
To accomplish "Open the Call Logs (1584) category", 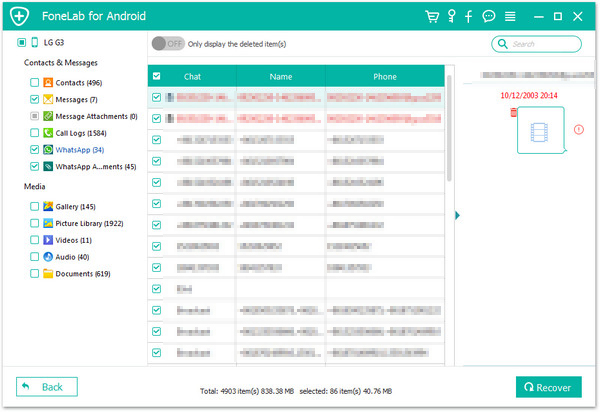I will (81, 133).
